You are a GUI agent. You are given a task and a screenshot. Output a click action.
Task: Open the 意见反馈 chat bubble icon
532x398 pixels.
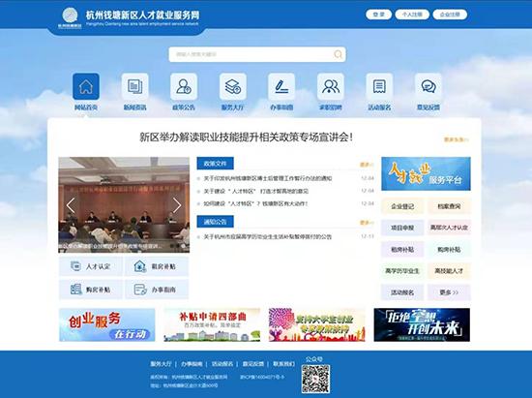(429, 86)
